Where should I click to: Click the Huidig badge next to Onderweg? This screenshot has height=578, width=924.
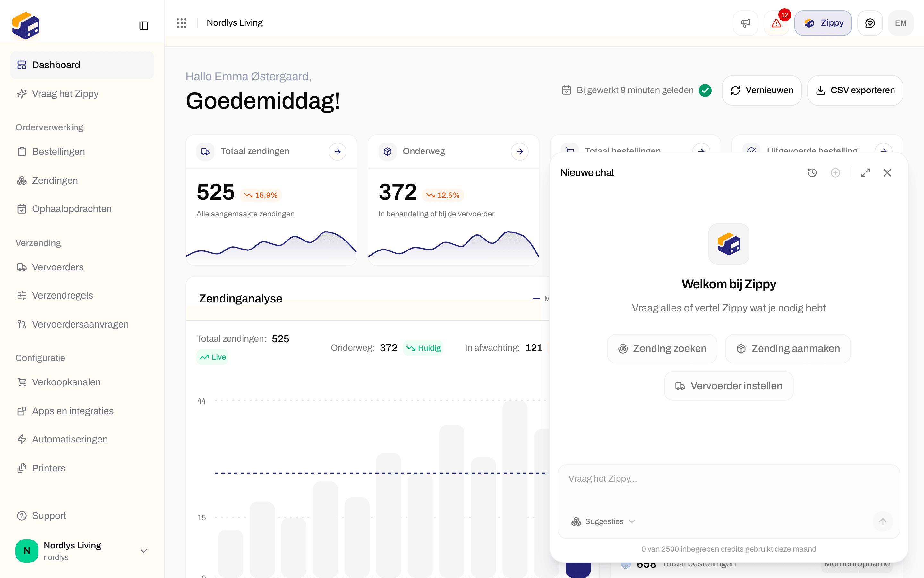coord(423,348)
